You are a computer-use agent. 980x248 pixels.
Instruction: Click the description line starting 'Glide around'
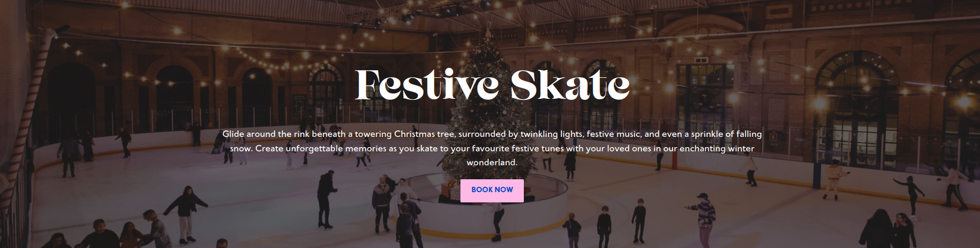[492, 134]
